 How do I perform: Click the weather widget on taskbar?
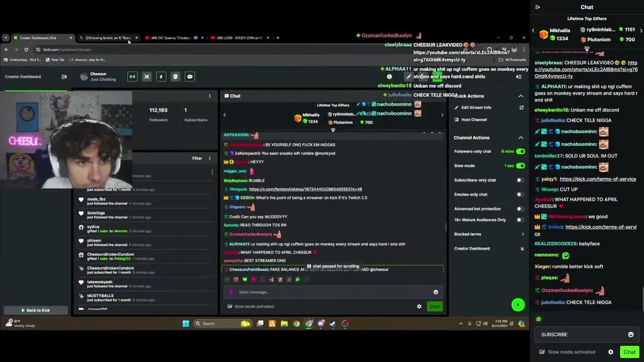21,323
